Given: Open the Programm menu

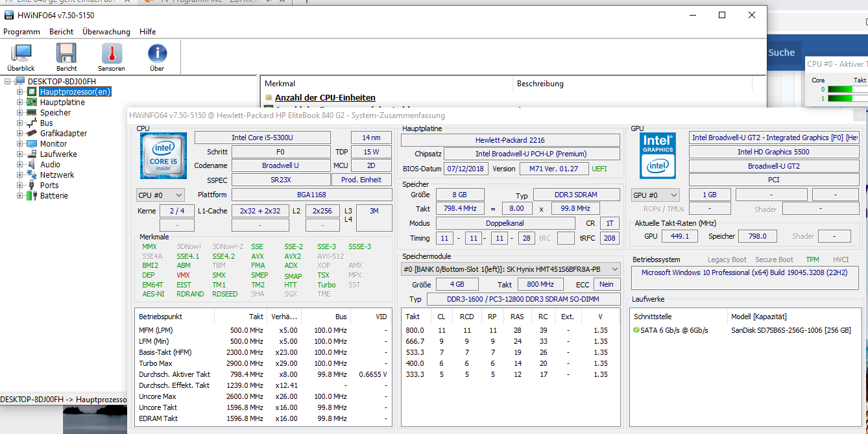Looking at the screenshot, I should [21, 32].
